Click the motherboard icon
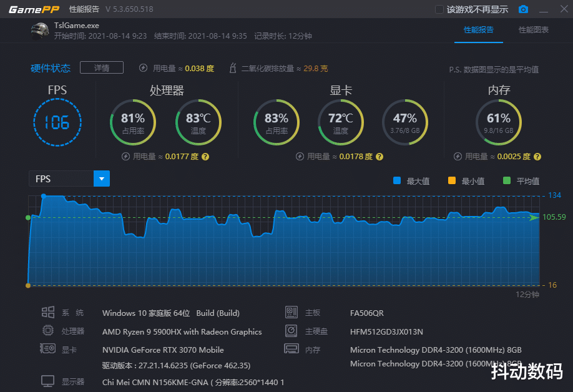 click(x=291, y=312)
